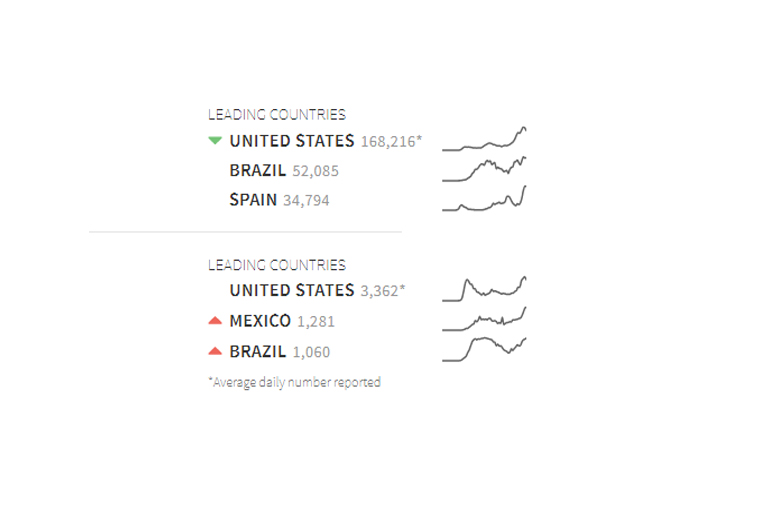Open the United States 168,216 sparkline chart
Image resolution: width=780 pixels, height=520 pixels.
(484, 139)
